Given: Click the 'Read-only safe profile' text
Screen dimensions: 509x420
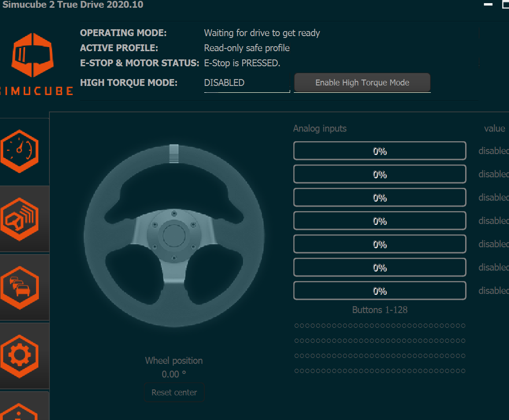Looking at the screenshot, I should coord(247,48).
